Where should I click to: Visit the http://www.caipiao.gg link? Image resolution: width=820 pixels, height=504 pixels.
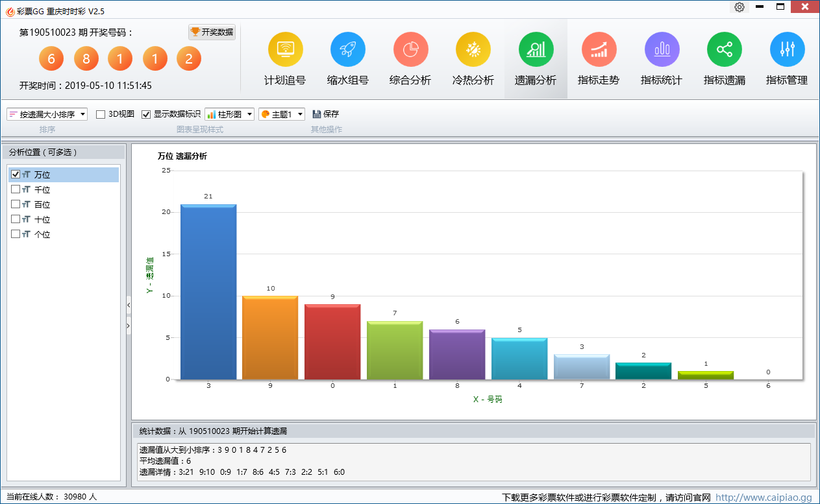pyautogui.click(x=764, y=498)
